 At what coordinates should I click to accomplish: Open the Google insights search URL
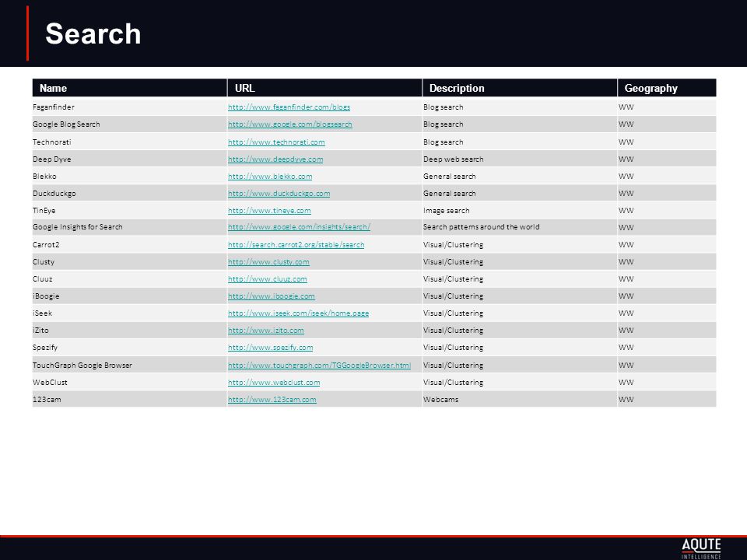coord(299,227)
